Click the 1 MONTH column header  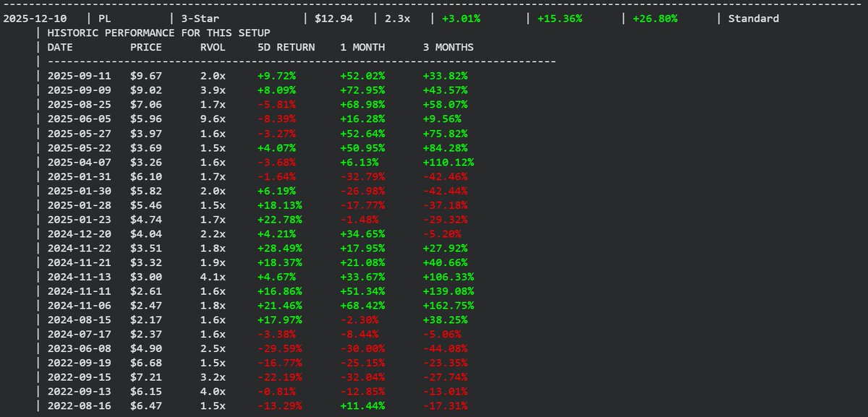pos(362,47)
